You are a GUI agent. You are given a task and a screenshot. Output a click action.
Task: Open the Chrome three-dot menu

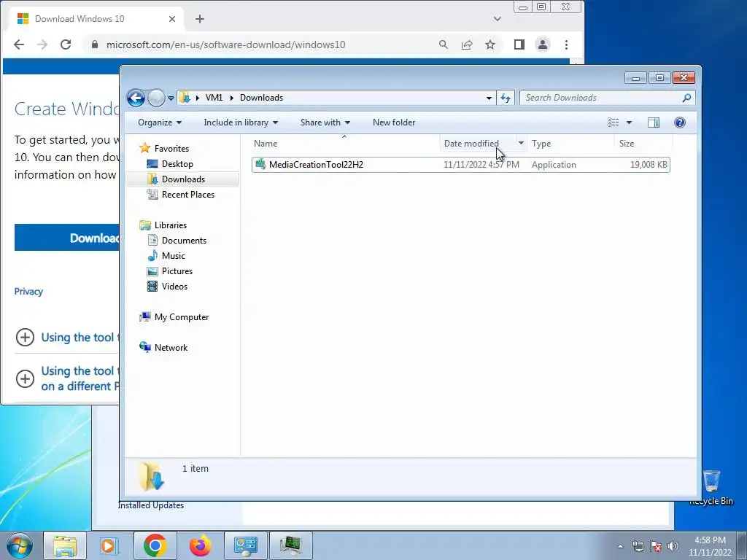tap(566, 44)
